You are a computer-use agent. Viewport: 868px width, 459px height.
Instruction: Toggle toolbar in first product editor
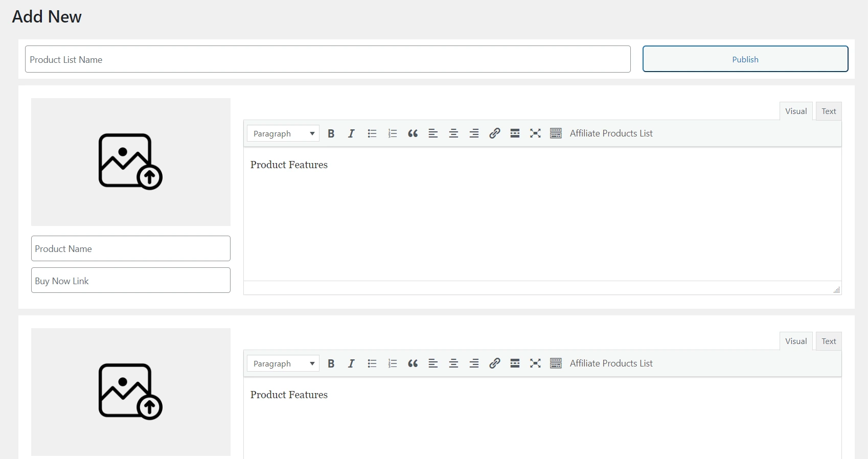pos(556,133)
